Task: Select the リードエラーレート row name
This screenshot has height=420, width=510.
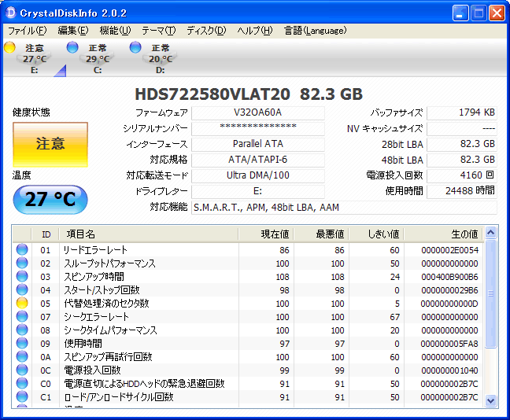Action: pyautogui.click(x=95, y=250)
